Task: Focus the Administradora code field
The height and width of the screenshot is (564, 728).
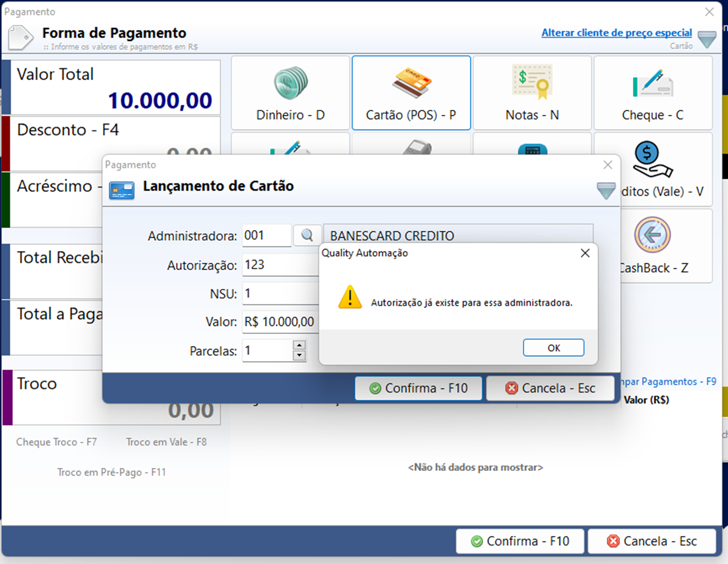Action: [267, 236]
